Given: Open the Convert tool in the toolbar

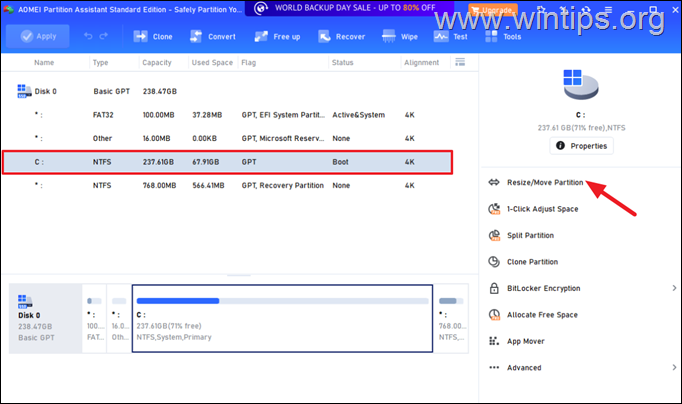Looking at the screenshot, I should point(213,37).
